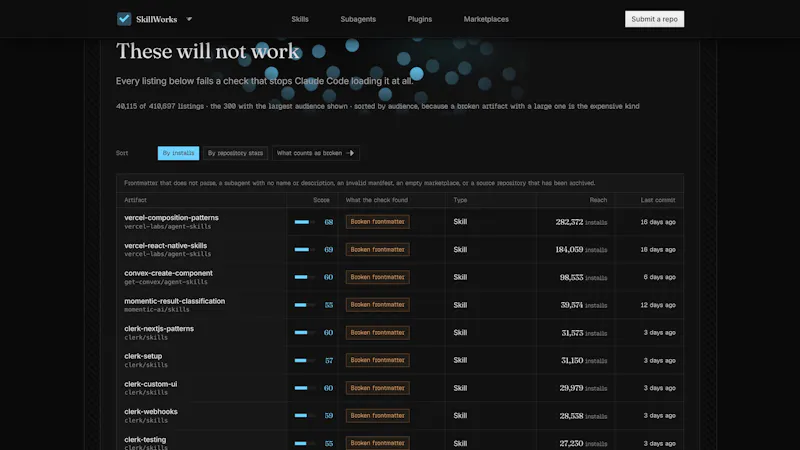The image size is (800, 450).
Task: Click Broken frontmatter badge for clerk-setup
Action: click(x=378, y=360)
